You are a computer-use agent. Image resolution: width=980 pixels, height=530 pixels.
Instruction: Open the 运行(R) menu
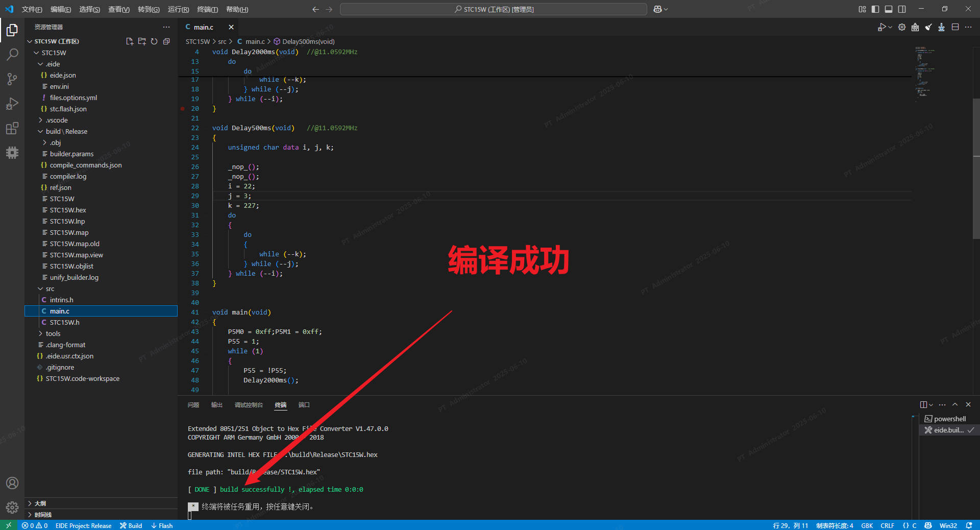pos(178,9)
